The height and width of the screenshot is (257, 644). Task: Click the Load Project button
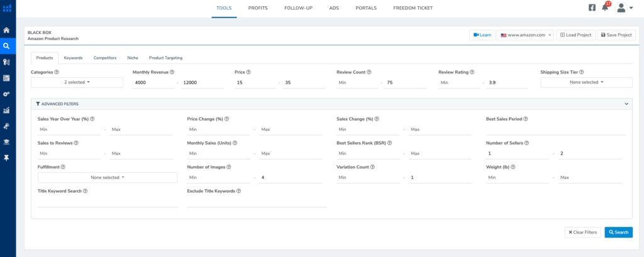pos(575,35)
